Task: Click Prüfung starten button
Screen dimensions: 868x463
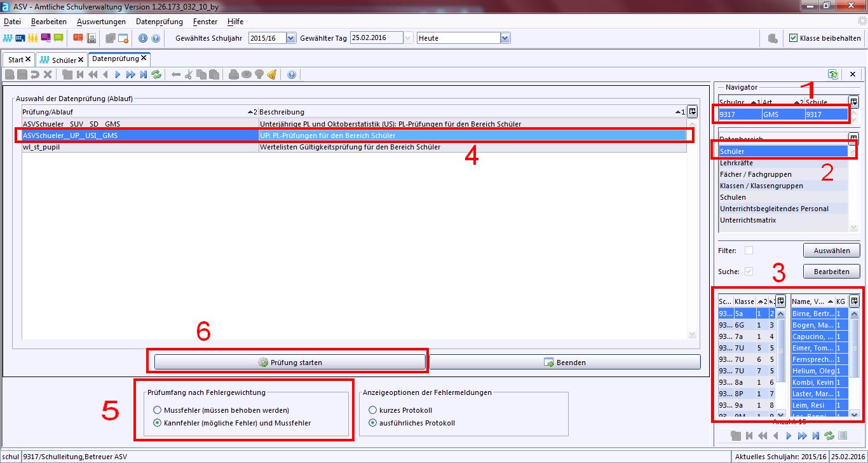Action: click(x=290, y=362)
